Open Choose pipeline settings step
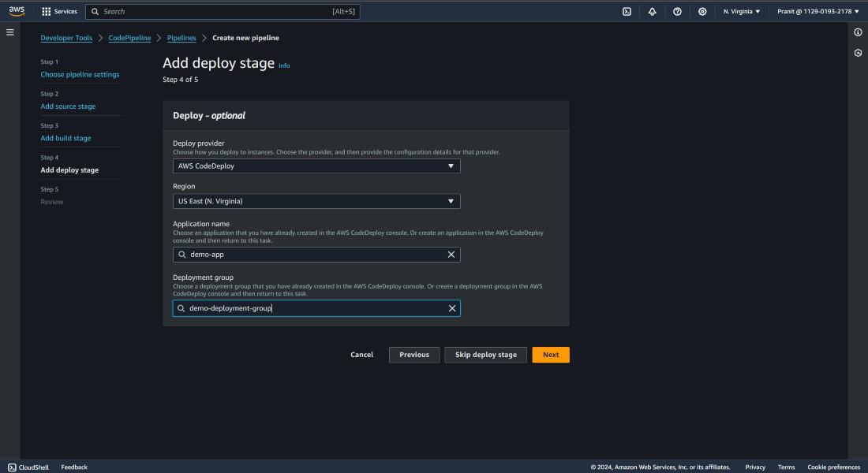The image size is (868, 473). click(x=80, y=74)
